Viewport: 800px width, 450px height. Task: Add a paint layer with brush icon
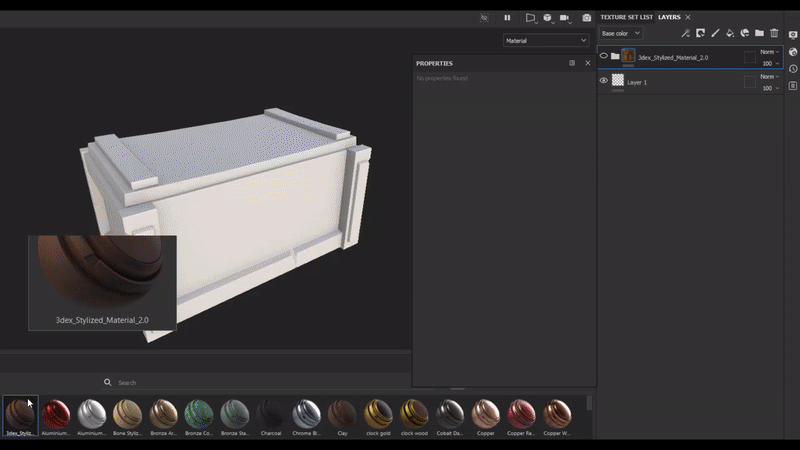click(x=715, y=33)
